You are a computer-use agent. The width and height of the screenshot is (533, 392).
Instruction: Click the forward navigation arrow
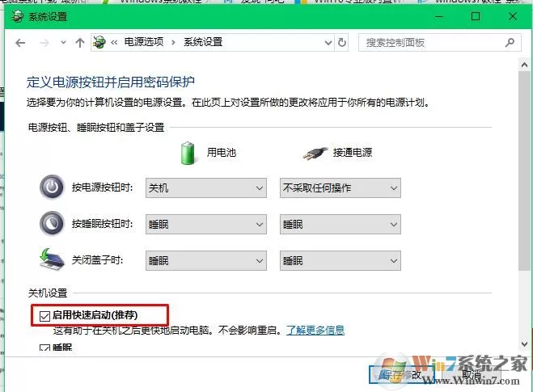click(x=44, y=43)
